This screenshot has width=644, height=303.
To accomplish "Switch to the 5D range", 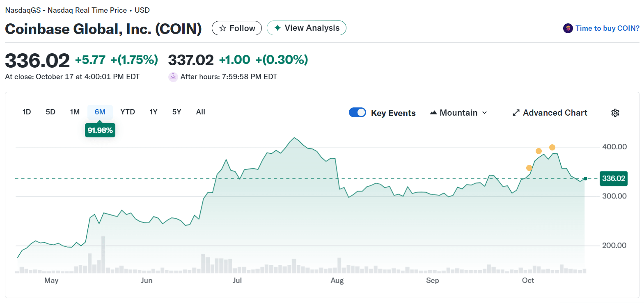I will pos(50,112).
